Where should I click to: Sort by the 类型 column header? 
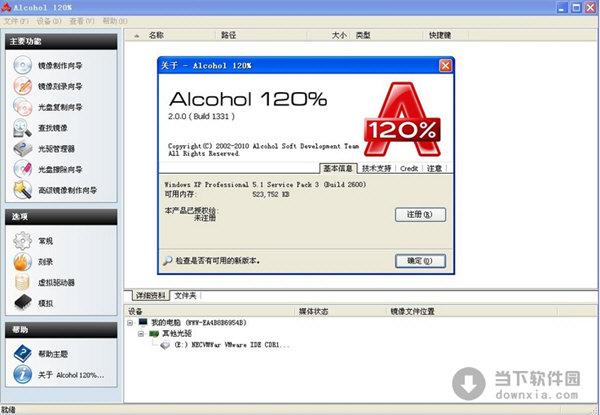coord(388,35)
